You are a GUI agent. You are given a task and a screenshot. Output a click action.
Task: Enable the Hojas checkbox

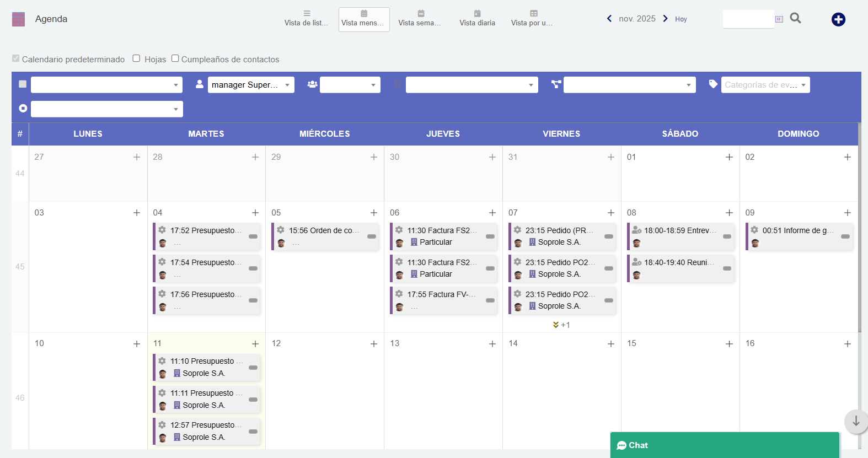pyautogui.click(x=136, y=58)
